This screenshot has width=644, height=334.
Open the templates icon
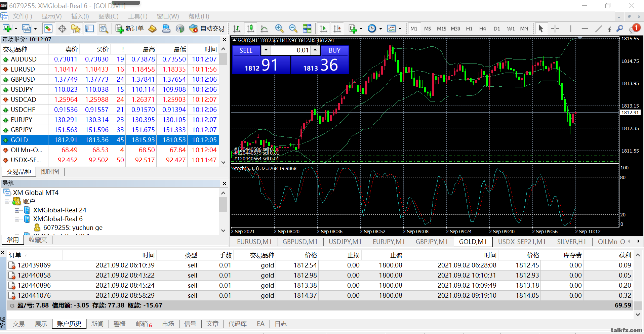pyautogui.click(x=391, y=29)
